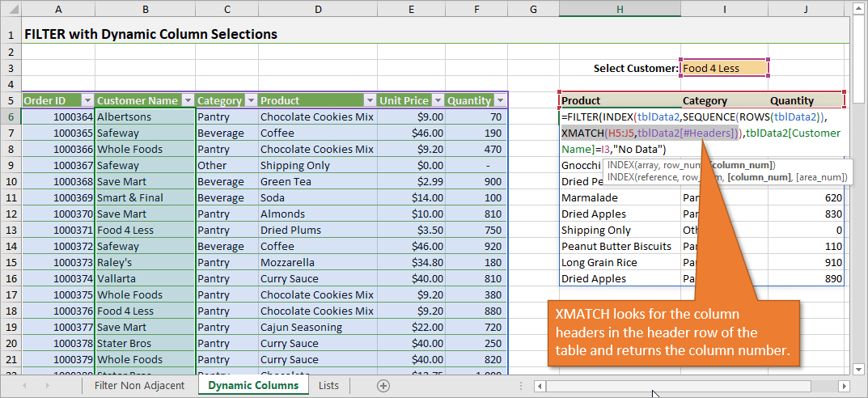This screenshot has width=868, height=398.
Task: Expand the Customer Name filter dropdown
Action: click(x=187, y=101)
